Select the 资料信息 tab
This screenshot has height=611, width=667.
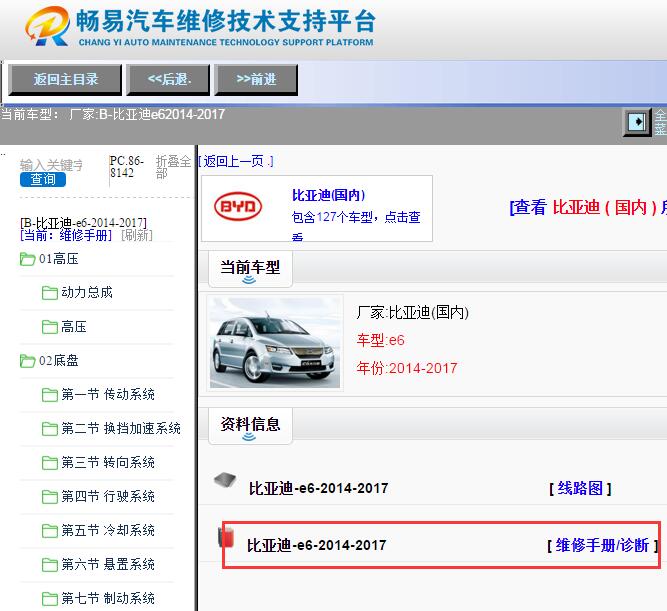click(x=250, y=426)
